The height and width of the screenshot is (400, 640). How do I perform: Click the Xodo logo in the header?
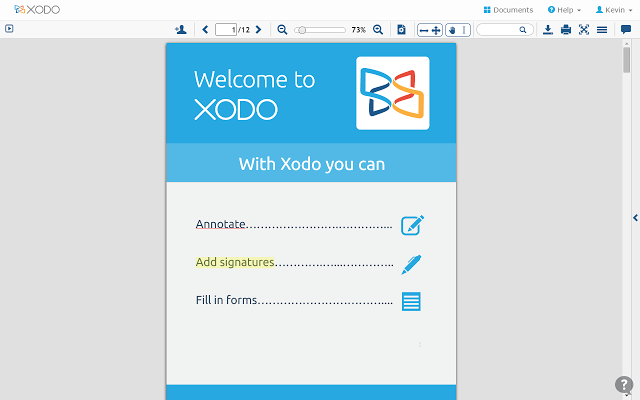tap(37, 9)
